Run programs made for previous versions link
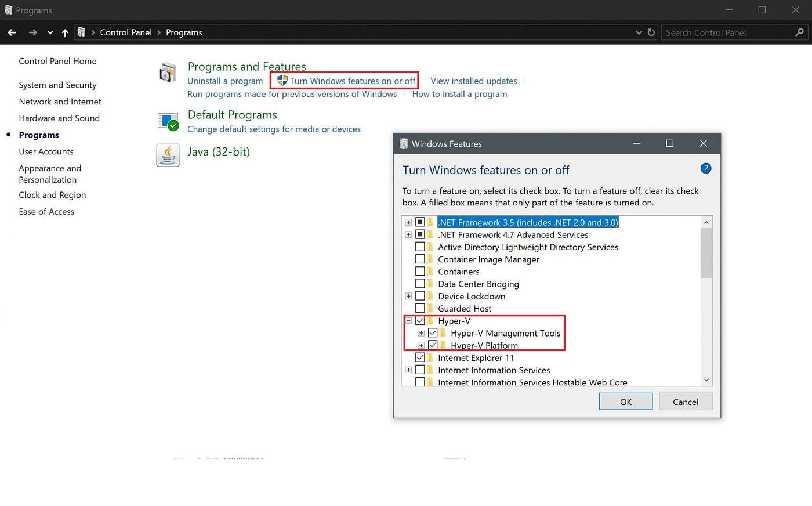The height and width of the screenshot is (506, 812). pyautogui.click(x=292, y=94)
